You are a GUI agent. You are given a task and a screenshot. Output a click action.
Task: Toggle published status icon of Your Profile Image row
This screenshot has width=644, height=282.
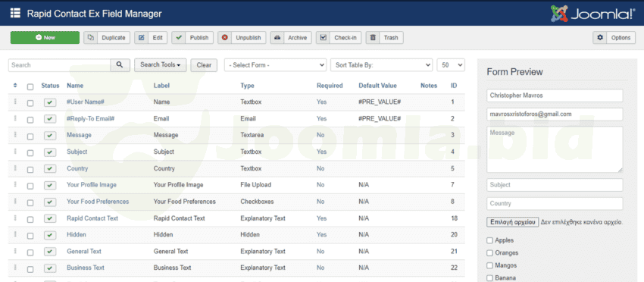50,186
